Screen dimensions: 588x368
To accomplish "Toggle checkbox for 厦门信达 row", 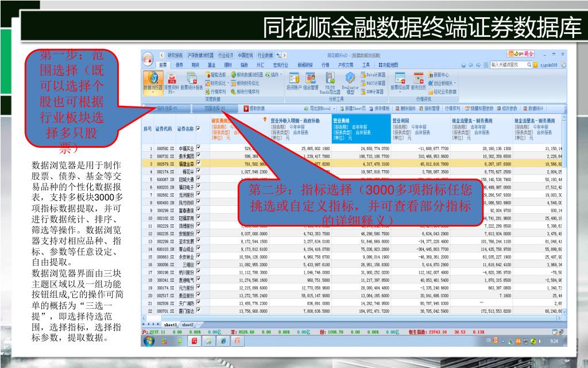I will (198, 310).
